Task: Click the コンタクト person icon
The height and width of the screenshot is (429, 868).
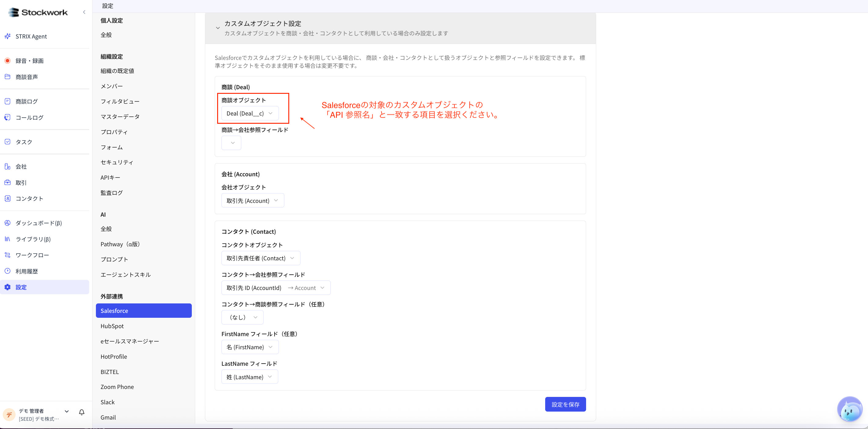Action: coord(7,199)
